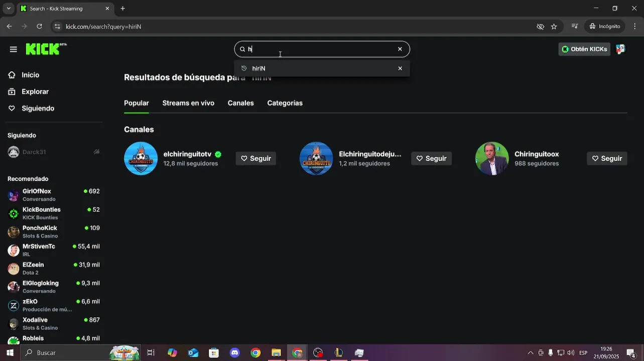Open Chrome three-dot menu
Screen dimensions: 644x361
tap(635, 27)
